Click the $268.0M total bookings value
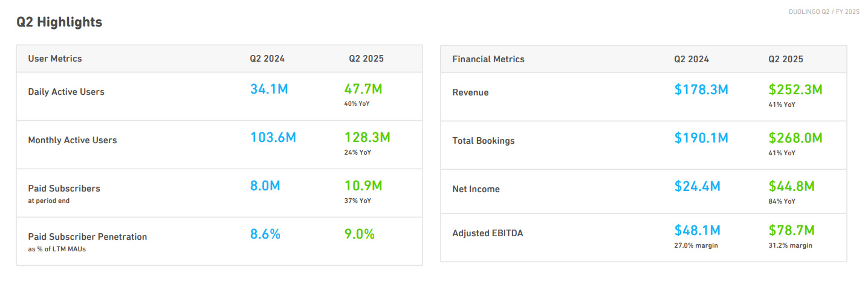The width and height of the screenshot is (868, 290). coord(795,138)
